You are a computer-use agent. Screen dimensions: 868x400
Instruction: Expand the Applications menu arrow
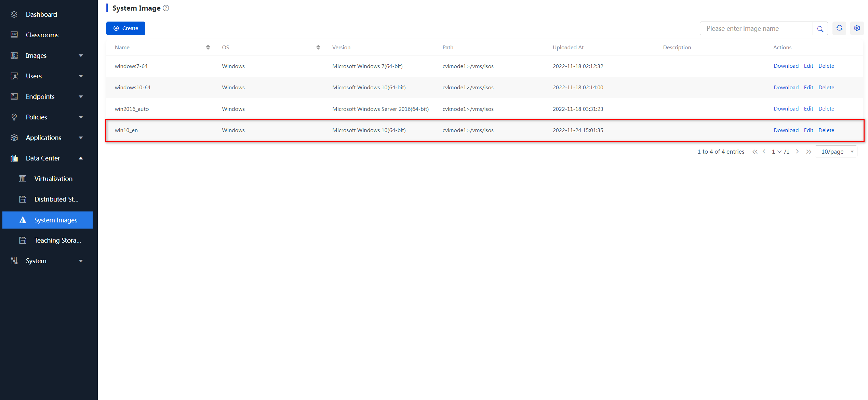(81, 138)
